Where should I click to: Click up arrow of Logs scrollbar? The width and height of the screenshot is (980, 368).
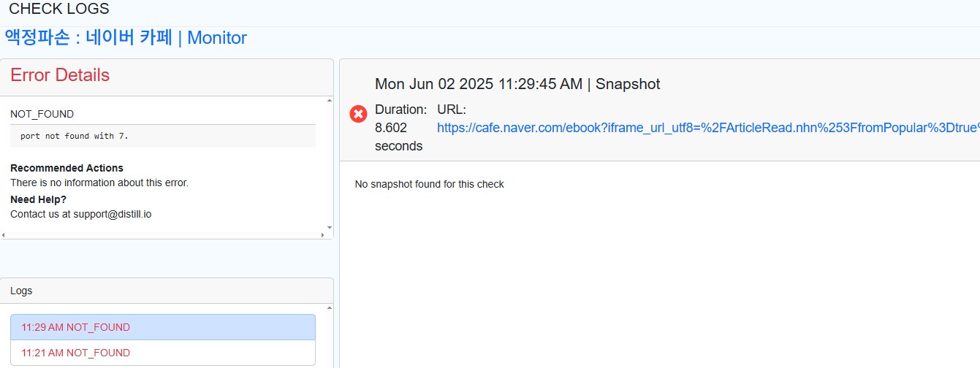(329, 308)
